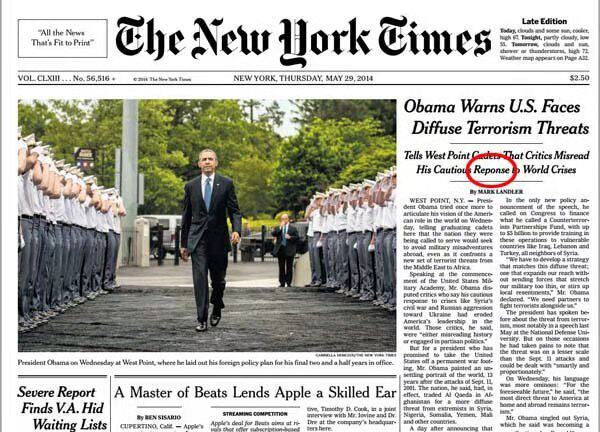The image size is (600, 432).
Task: Open the Severe Report Finds V.A. headline
Action: 63,408
